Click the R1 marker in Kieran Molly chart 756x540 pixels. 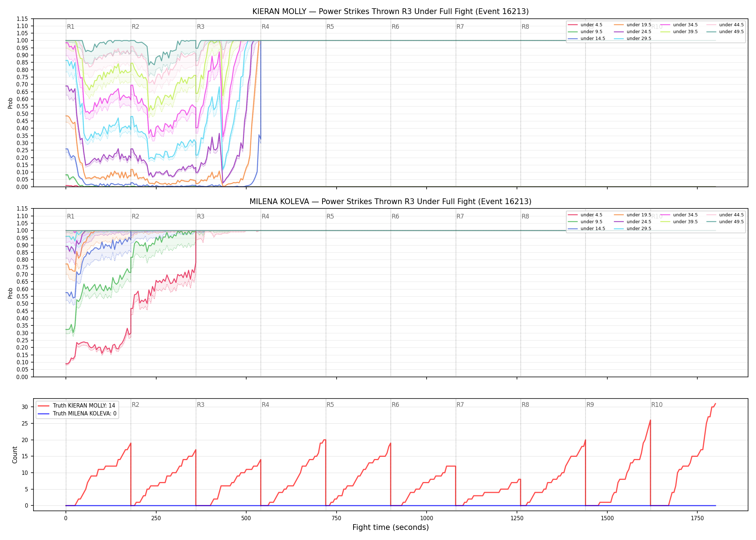coord(71,27)
